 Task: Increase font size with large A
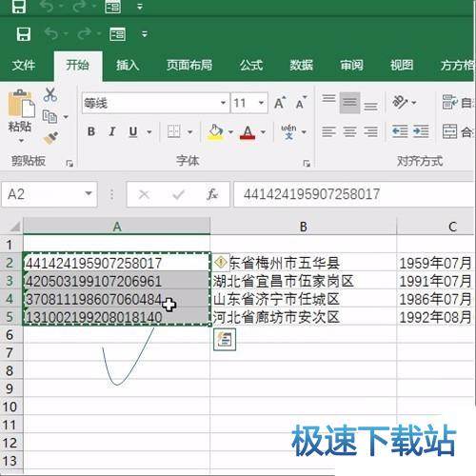(x=280, y=103)
